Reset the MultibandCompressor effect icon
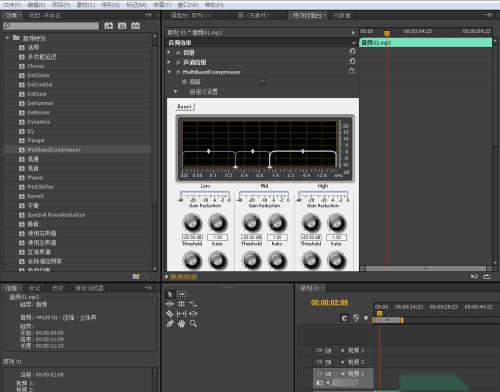500x392 pixels. click(352, 71)
